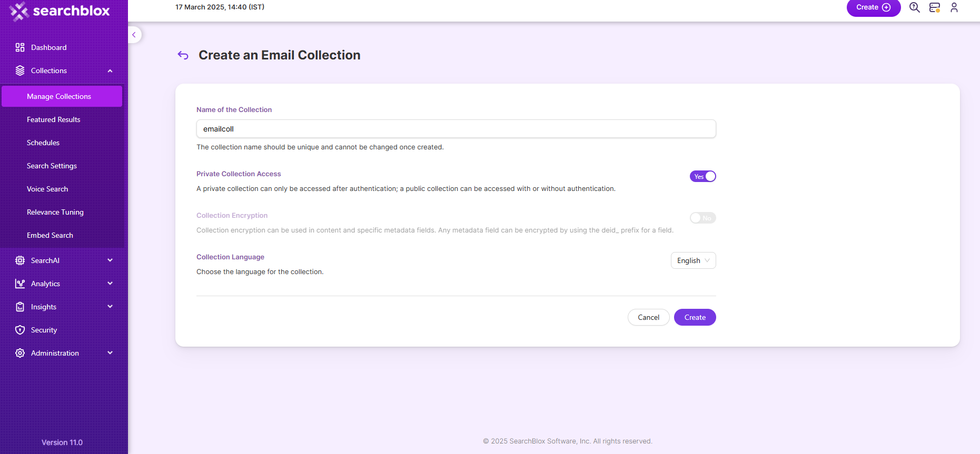980x454 pixels.
Task: Expand the Analytics menu chevron
Action: (x=110, y=284)
